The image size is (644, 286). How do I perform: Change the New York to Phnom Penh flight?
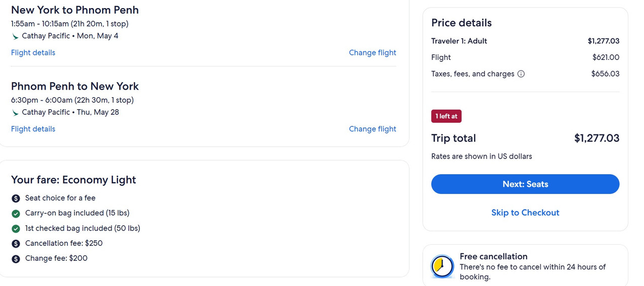click(x=372, y=53)
